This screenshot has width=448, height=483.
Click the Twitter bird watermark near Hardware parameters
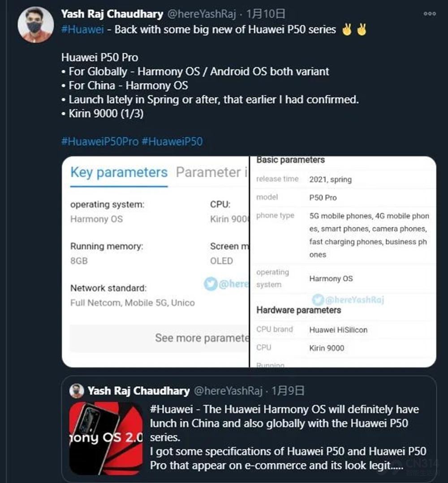(x=318, y=300)
